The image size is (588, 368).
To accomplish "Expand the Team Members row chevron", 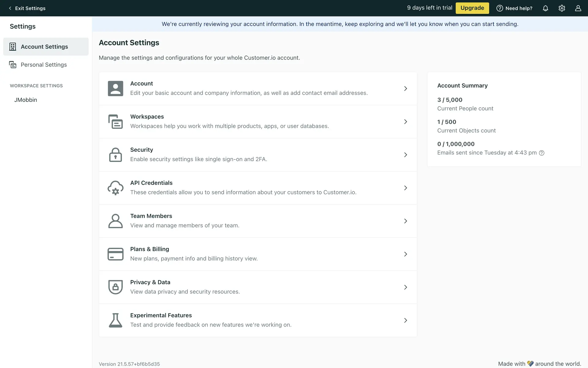I will pos(405,221).
